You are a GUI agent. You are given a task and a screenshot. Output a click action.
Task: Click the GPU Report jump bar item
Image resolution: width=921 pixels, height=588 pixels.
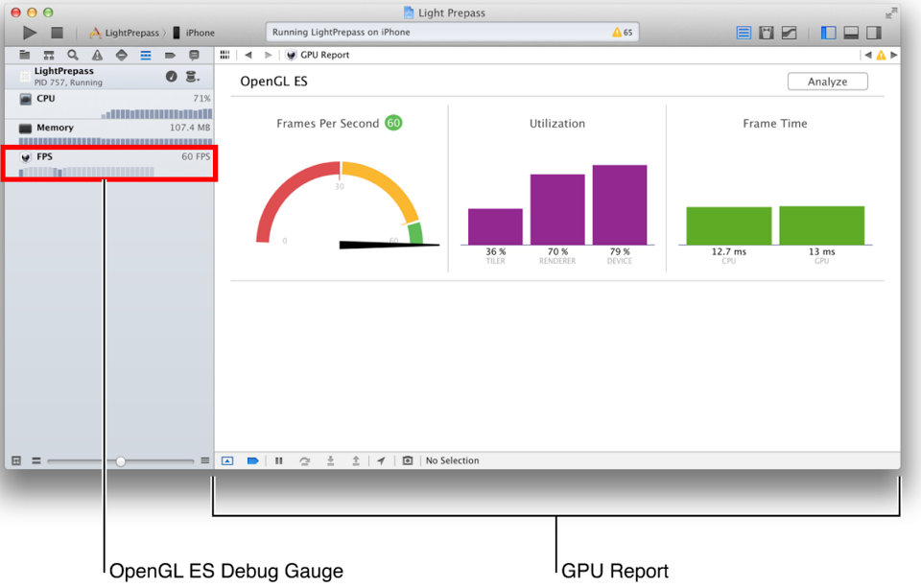(x=318, y=55)
